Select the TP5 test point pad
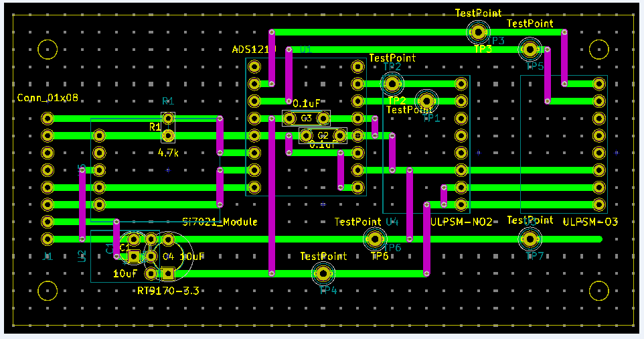Screen dimensions: 644x339 530,49
